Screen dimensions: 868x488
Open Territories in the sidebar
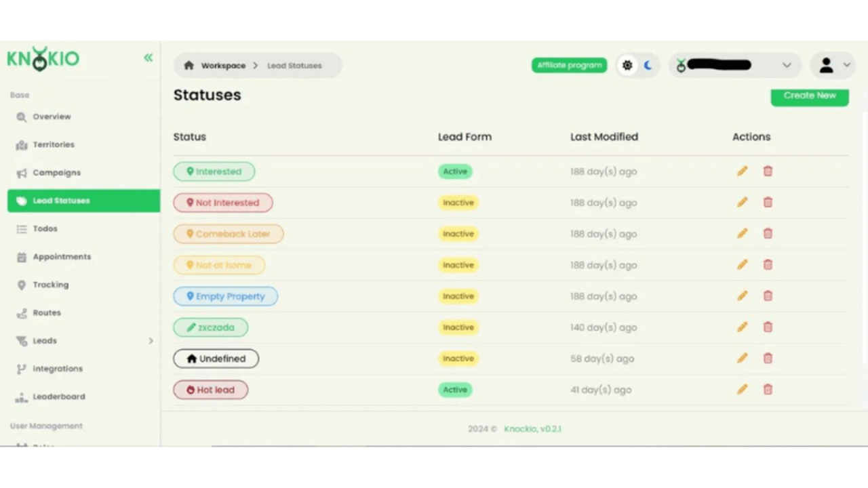point(54,144)
